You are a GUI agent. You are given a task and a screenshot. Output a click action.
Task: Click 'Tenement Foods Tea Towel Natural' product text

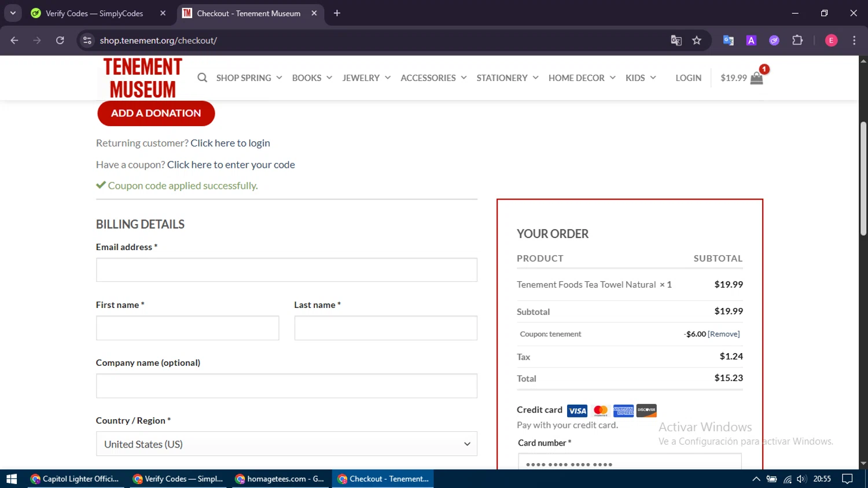pos(586,285)
